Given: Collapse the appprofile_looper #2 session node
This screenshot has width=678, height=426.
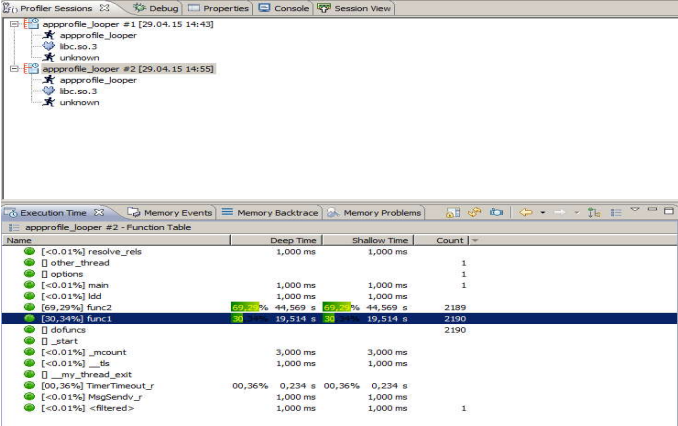Looking at the screenshot, I should tap(14, 69).
